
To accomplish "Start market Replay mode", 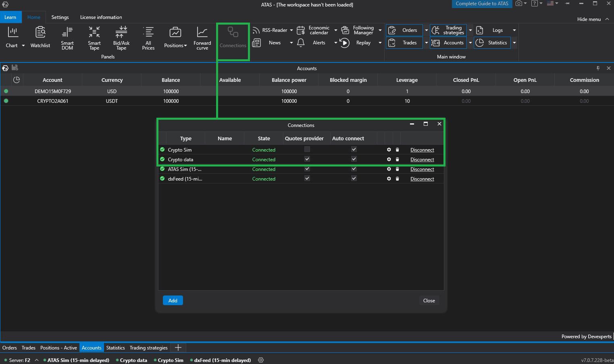I will (x=344, y=43).
